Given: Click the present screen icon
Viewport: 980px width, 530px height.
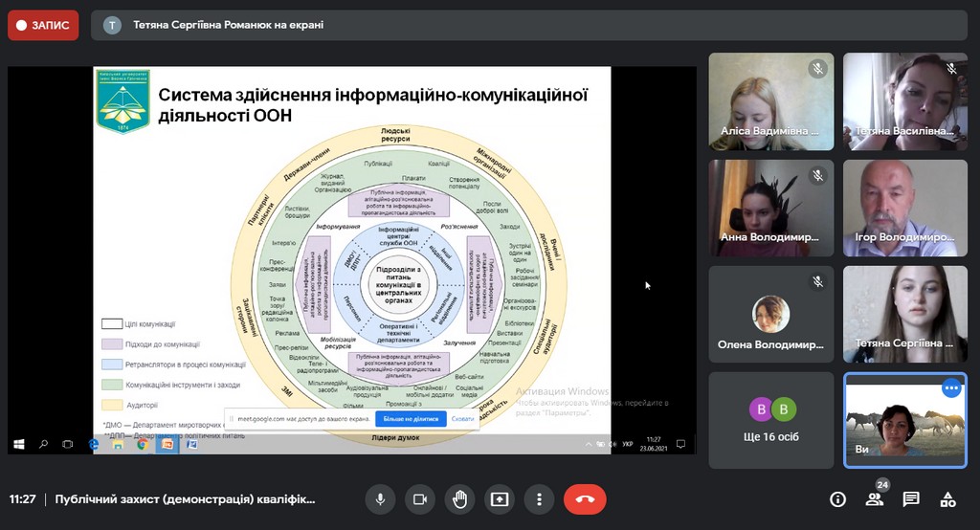Looking at the screenshot, I should 499,498.
